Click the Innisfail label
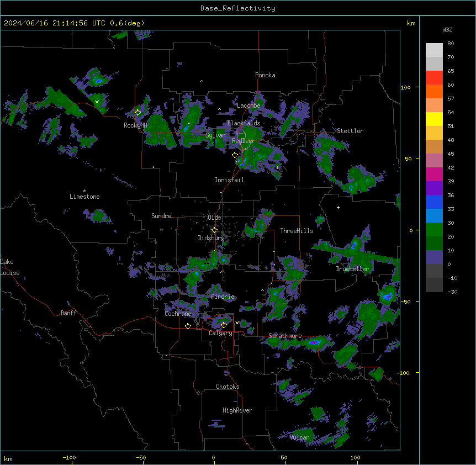Screen dimensions: 476x465 pos(229,180)
